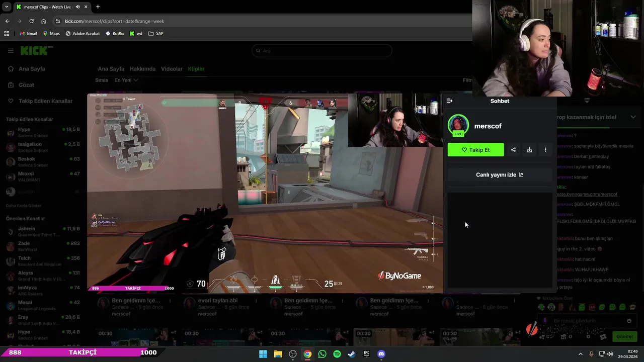Open the Gmail bookmark
The height and width of the screenshot is (362, 644).
pos(28,34)
